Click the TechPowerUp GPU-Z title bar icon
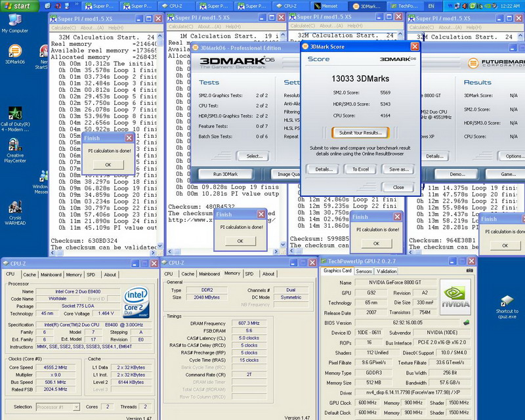Image resolution: width=525 pixels, height=420 pixels. [x=324, y=261]
